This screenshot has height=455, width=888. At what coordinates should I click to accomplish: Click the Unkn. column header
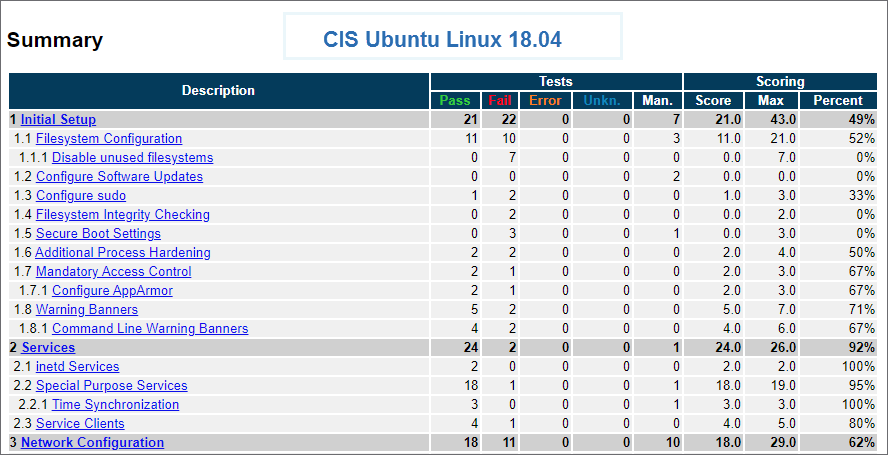[602, 101]
